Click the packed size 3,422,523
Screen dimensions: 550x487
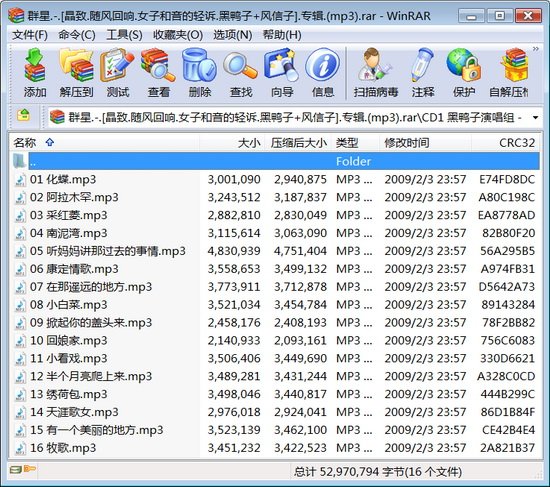pos(300,448)
